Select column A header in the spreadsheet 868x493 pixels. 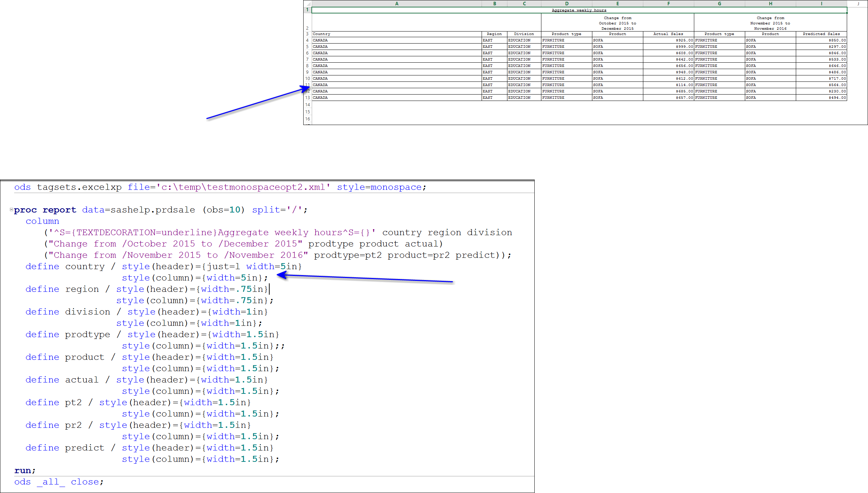(396, 4)
